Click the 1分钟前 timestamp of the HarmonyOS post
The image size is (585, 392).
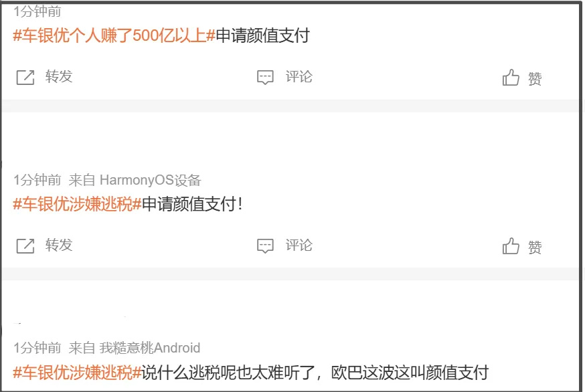[37, 180]
